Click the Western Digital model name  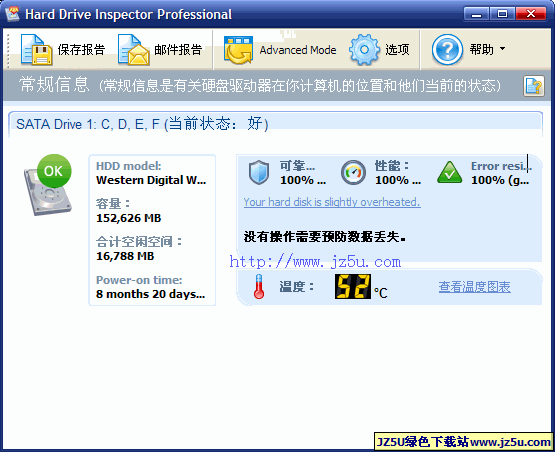tap(151, 180)
